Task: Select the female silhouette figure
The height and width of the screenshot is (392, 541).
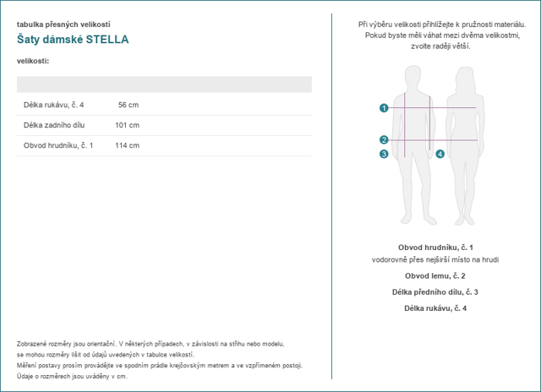Action: pyautogui.click(x=465, y=146)
